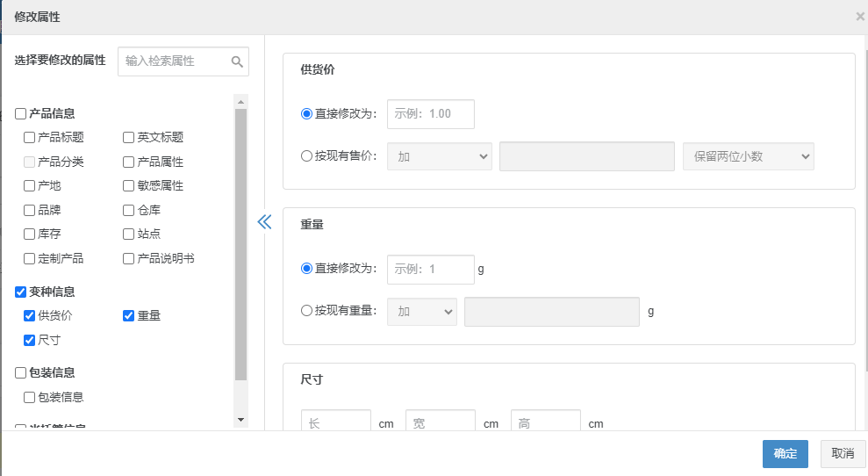This screenshot has width=868, height=476.
Task: Enable the 产品标题 checkbox
Action: tap(30, 138)
